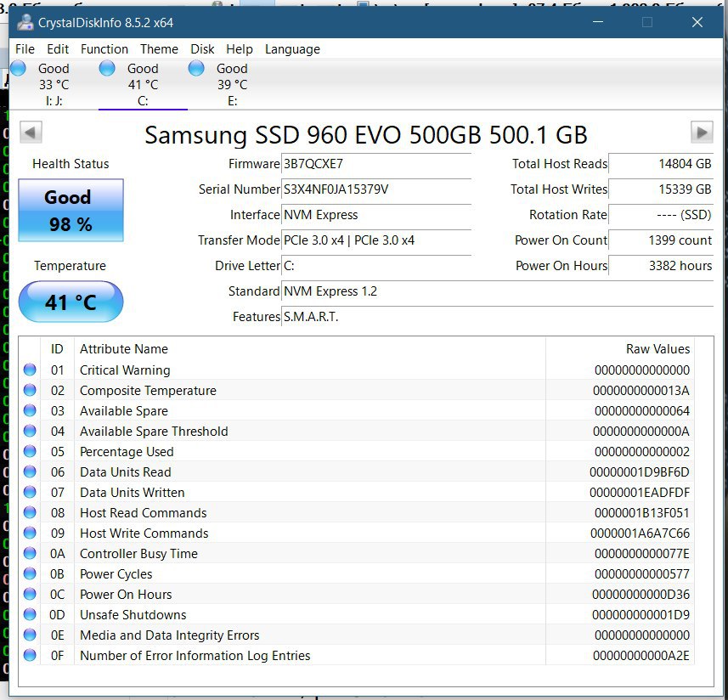Image resolution: width=728 pixels, height=700 pixels.
Task: Open the Function menu
Action: pyautogui.click(x=104, y=49)
